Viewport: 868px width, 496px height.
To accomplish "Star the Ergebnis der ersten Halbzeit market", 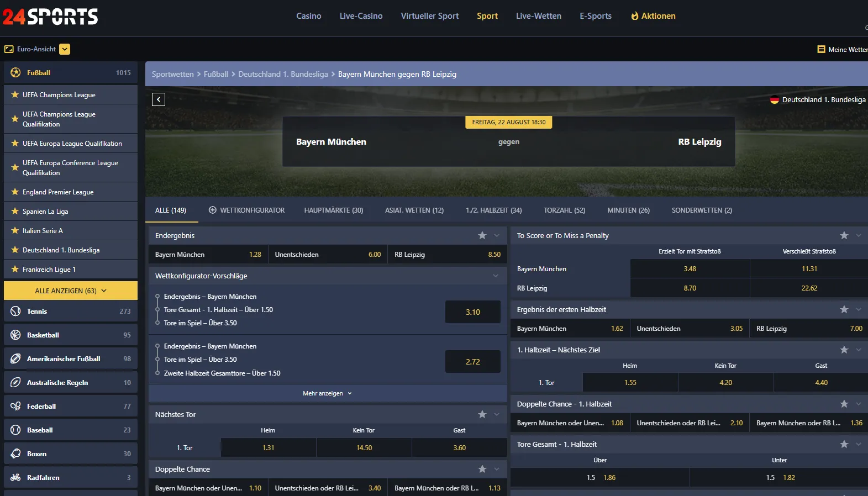I will coord(844,309).
